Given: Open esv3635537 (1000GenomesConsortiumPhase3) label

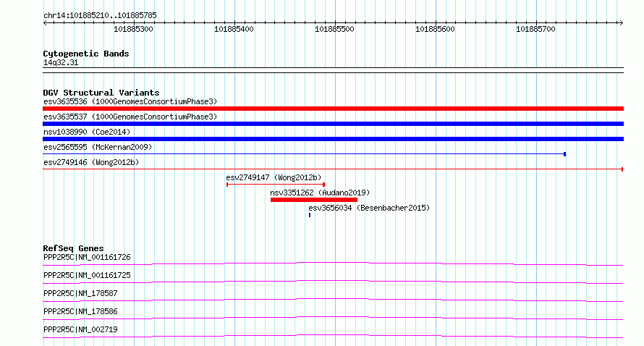Looking at the screenshot, I should 130,117.
